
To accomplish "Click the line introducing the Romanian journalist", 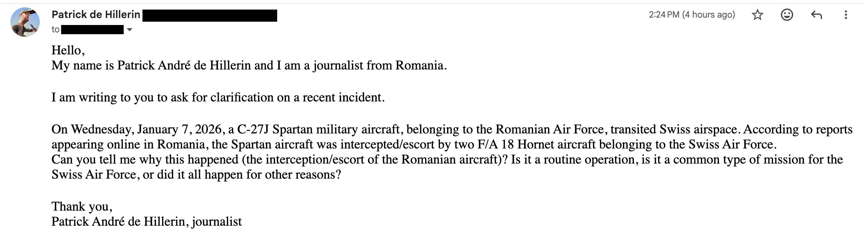I will (x=249, y=65).
